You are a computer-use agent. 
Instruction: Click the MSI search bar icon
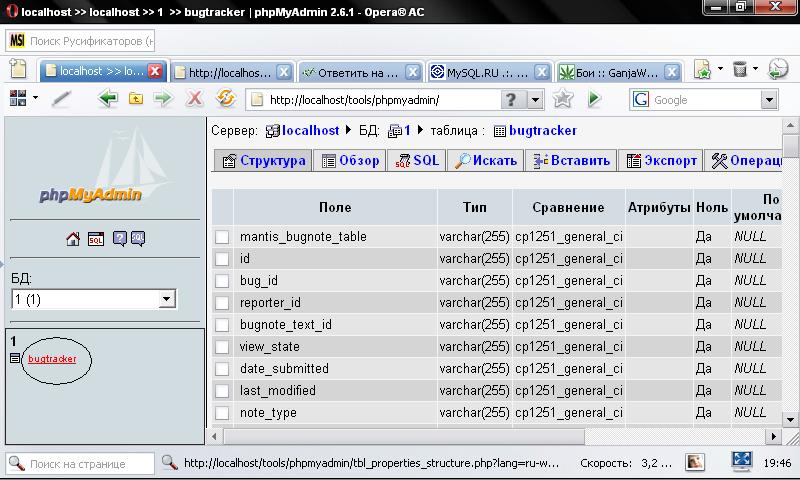tap(17, 41)
